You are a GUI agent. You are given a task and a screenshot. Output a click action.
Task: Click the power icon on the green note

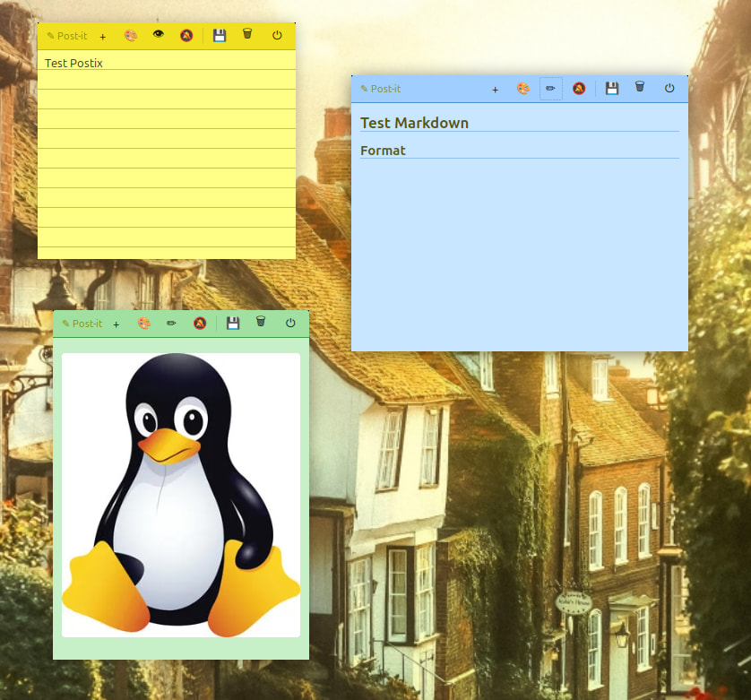[290, 324]
